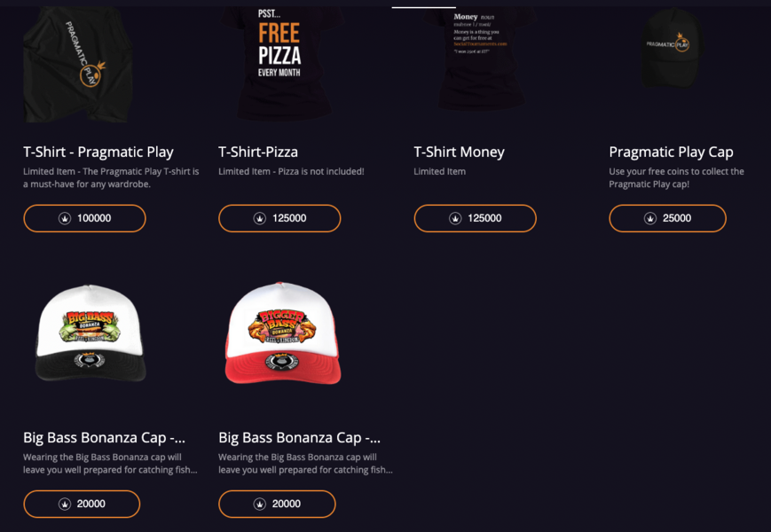Open the "T-Shirt - Pragmatic Play" title
The width and height of the screenshot is (771, 532).
[x=98, y=152]
